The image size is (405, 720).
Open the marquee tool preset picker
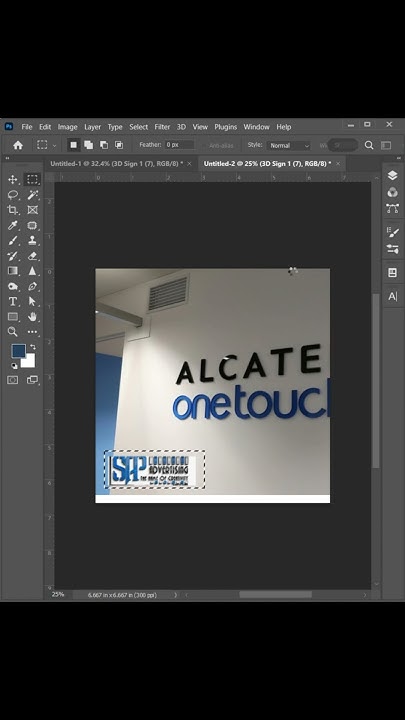pos(55,146)
